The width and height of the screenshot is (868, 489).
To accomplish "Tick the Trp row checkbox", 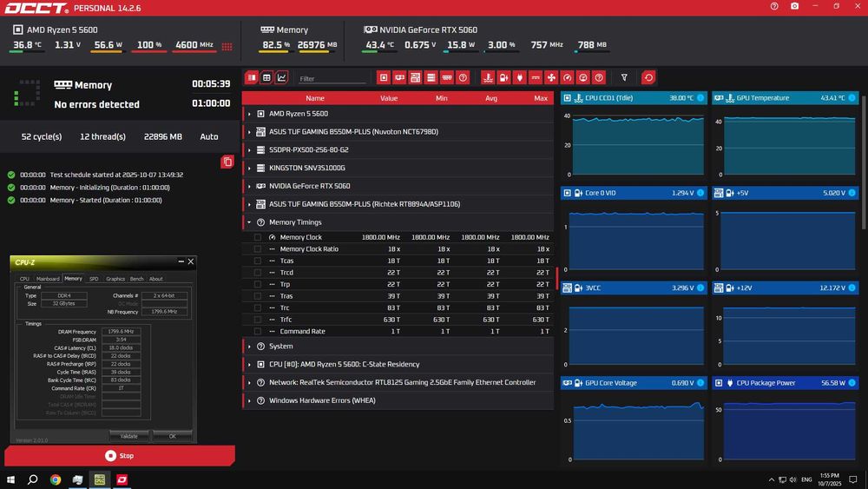I will click(258, 284).
